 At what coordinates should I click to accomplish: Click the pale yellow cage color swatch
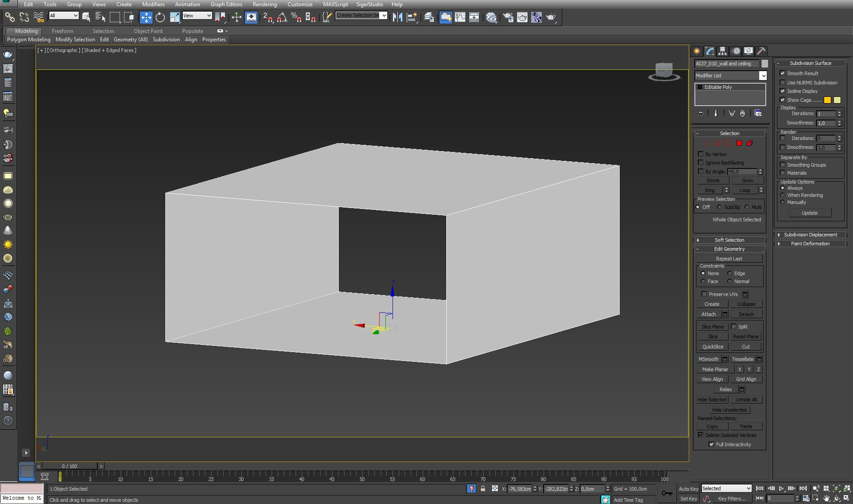[837, 100]
